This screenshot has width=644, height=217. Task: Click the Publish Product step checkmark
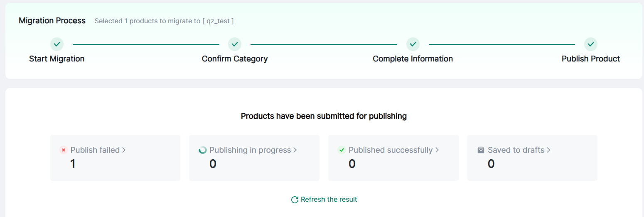click(x=590, y=44)
